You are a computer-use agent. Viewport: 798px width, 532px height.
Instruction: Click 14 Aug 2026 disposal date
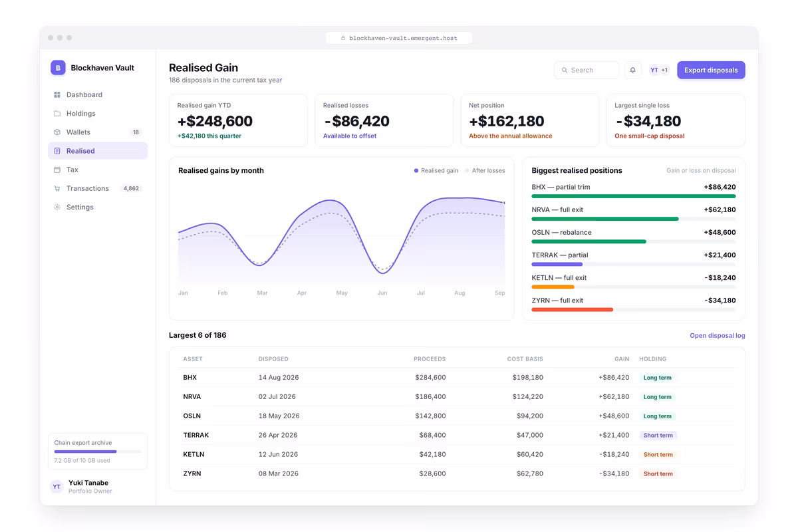point(279,378)
